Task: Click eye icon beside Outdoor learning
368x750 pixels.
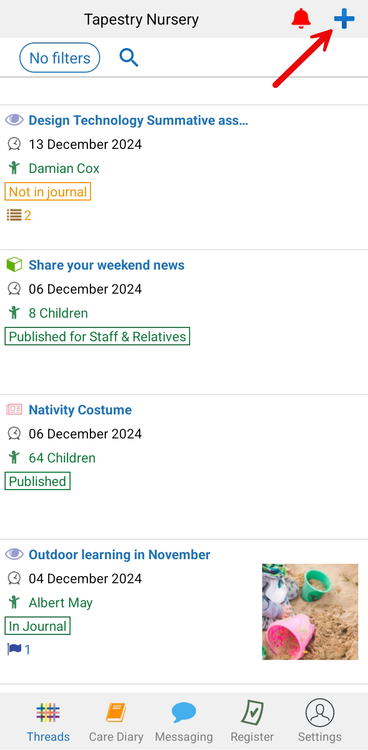Action: 14,555
